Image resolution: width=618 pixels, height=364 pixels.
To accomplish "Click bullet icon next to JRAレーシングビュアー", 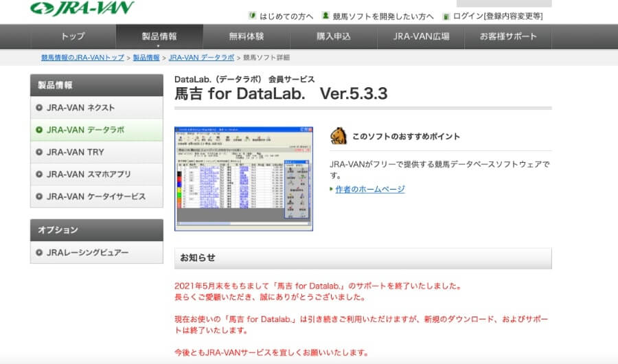I will [39, 252].
